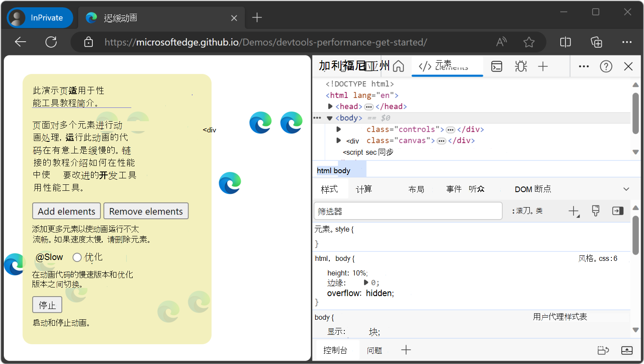Viewport: 644px width, 364px height.
Task: Select the 优化 optimized radio button
Action: point(77,257)
